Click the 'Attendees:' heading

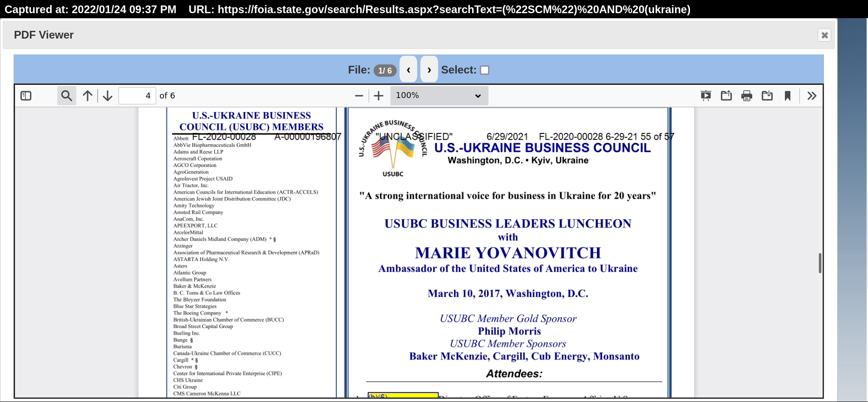(x=514, y=374)
